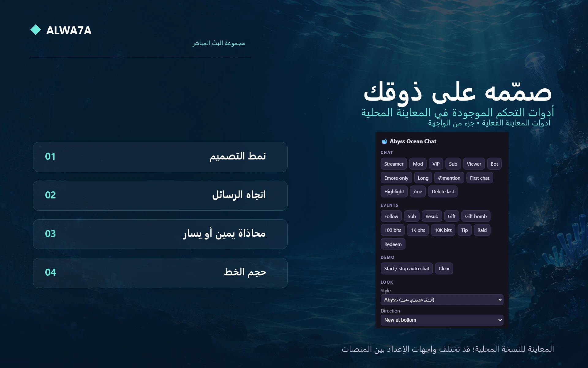Click the 100 bits button

click(x=393, y=230)
